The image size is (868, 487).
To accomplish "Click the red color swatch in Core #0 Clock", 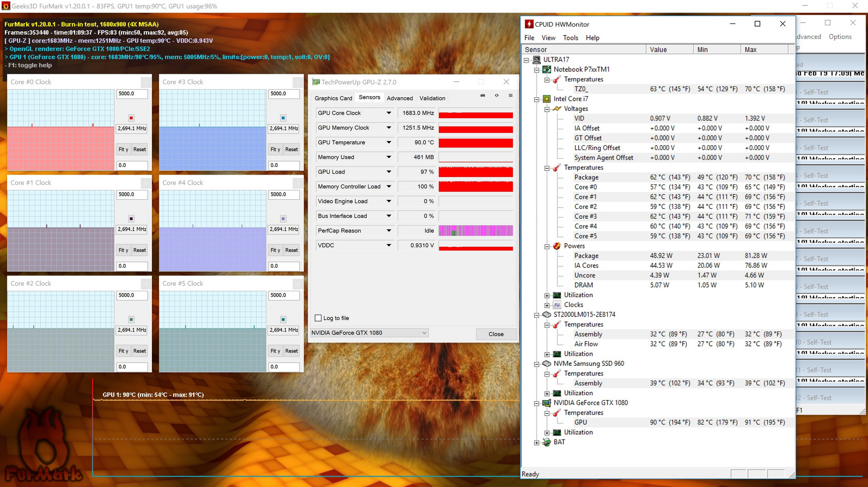I will [x=131, y=118].
